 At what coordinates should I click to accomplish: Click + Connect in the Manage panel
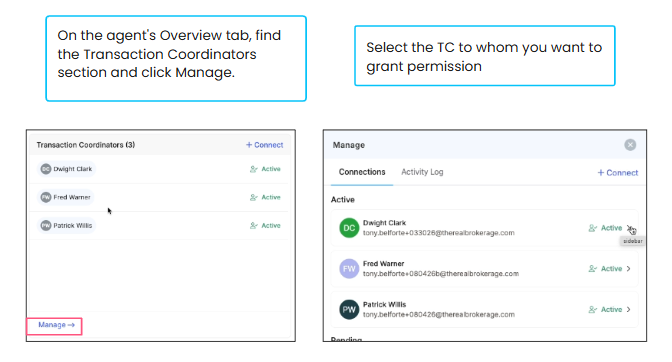pos(618,173)
